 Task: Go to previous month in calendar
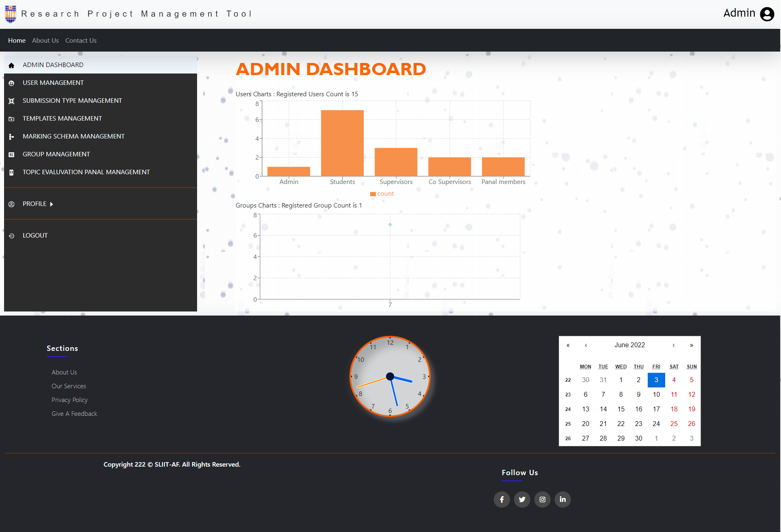point(586,345)
